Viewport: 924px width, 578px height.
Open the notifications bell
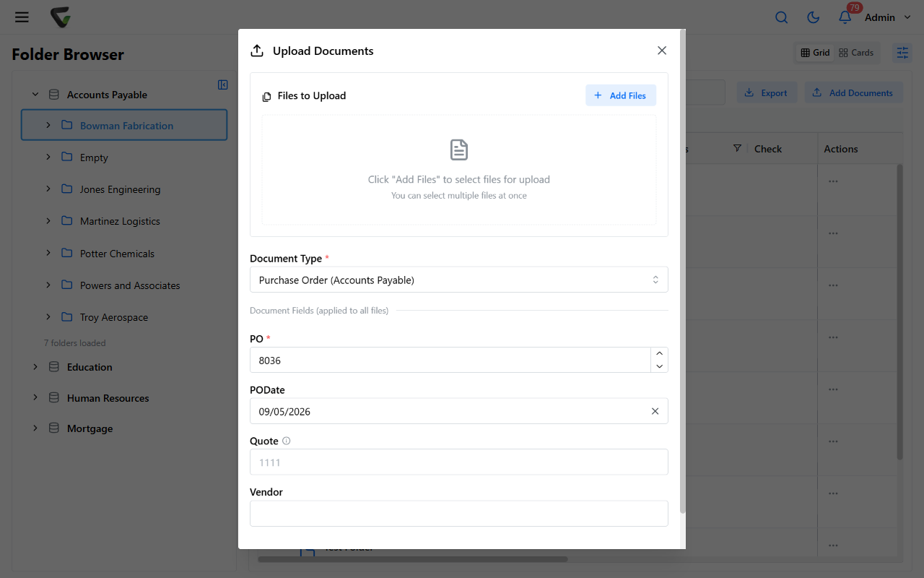845,17
